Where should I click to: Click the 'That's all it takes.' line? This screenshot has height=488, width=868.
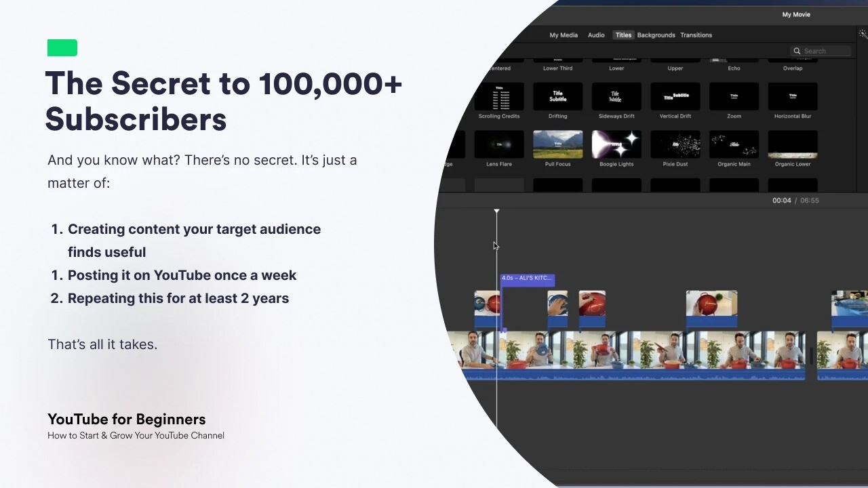[x=102, y=344]
